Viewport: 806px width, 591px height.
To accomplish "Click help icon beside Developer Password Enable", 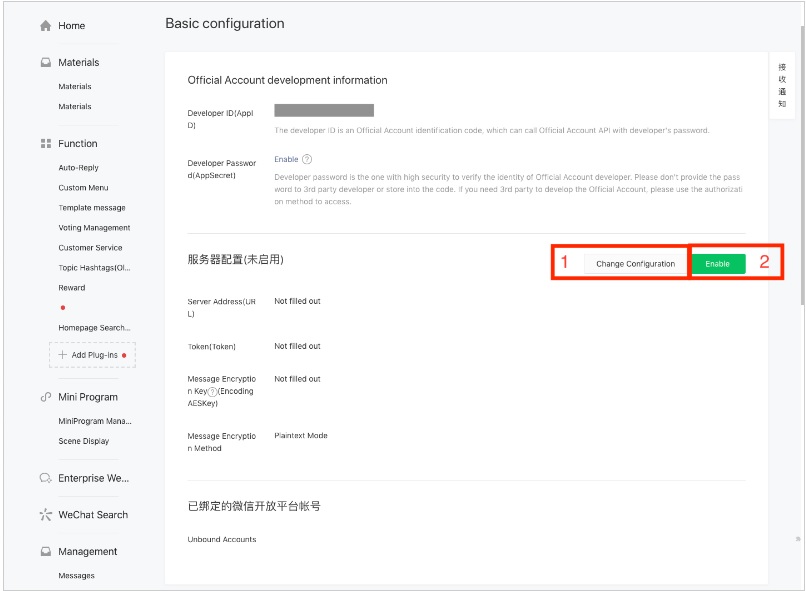I will [x=307, y=159].
